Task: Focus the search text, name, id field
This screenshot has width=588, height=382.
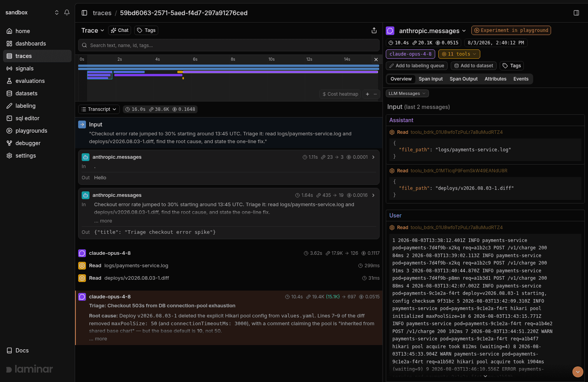Action: 229,45
